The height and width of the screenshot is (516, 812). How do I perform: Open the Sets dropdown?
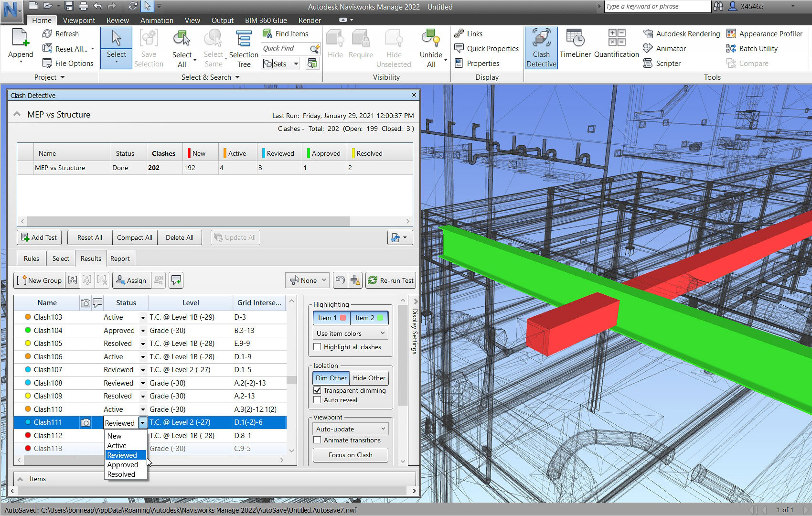pyautogui.click(x=280, y=64)
